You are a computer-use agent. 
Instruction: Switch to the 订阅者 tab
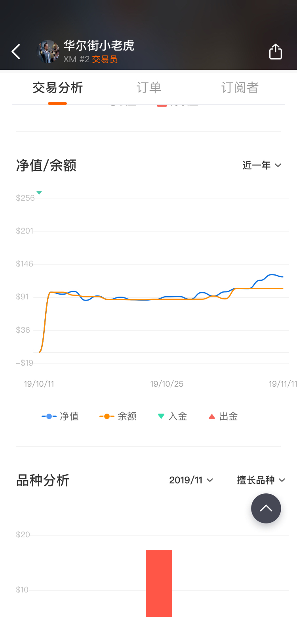[240, 88]
